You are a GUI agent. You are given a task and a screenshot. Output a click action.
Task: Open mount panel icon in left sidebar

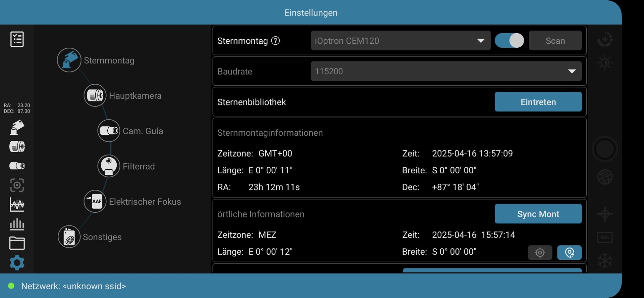point(17,127)
